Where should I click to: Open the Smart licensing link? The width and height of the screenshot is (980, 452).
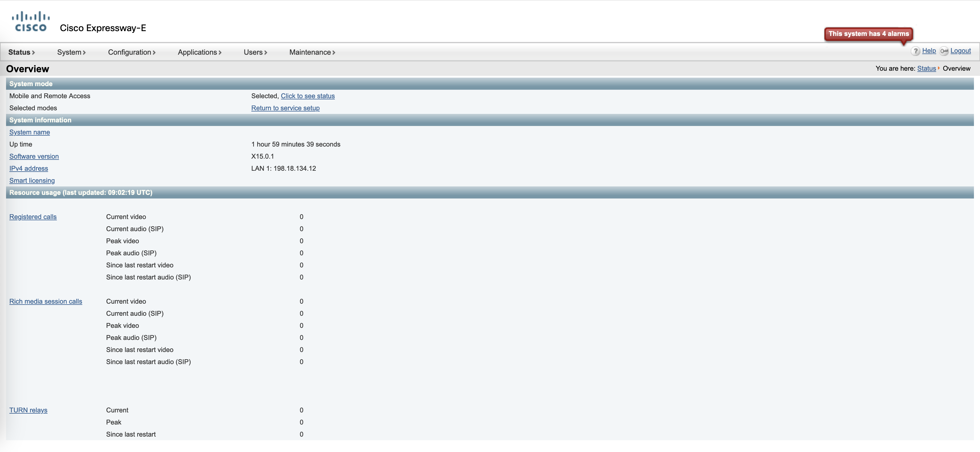click(x=32, y=181)
